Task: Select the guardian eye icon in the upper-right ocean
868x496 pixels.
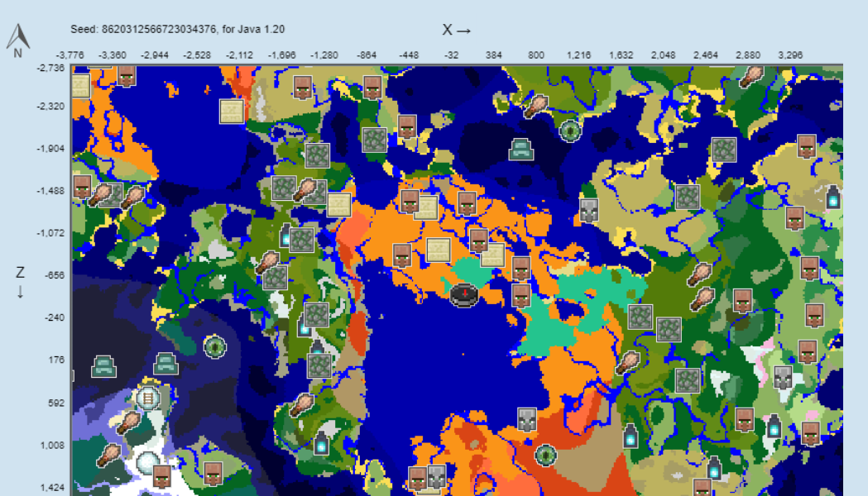Action: pyautogui.click(x=569, y=131)
